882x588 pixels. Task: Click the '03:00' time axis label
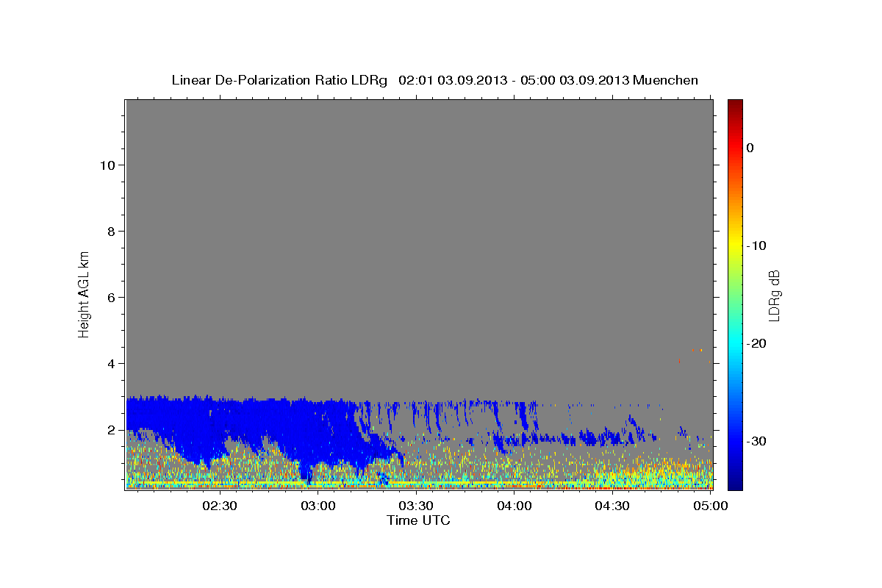[x=318, y=506]
